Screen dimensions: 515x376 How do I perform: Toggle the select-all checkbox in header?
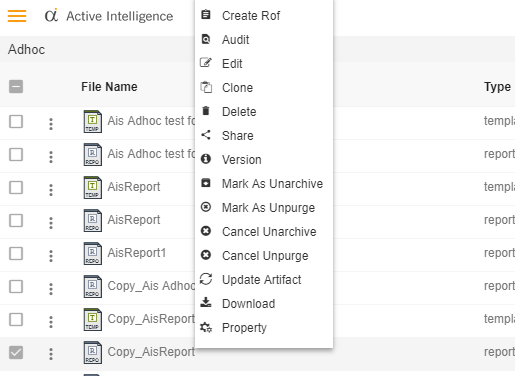(x=16, y=87)
